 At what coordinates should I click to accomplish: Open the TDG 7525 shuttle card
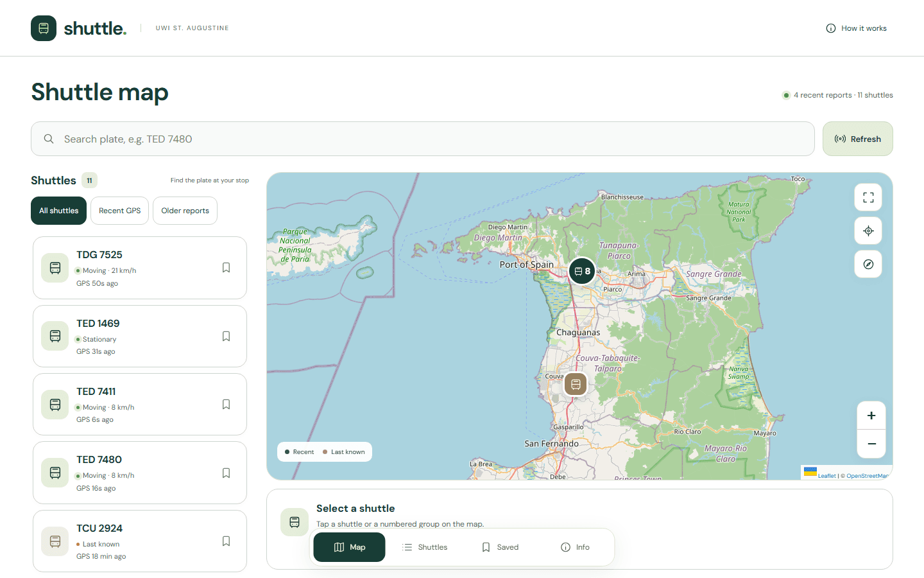click(140, 268)
